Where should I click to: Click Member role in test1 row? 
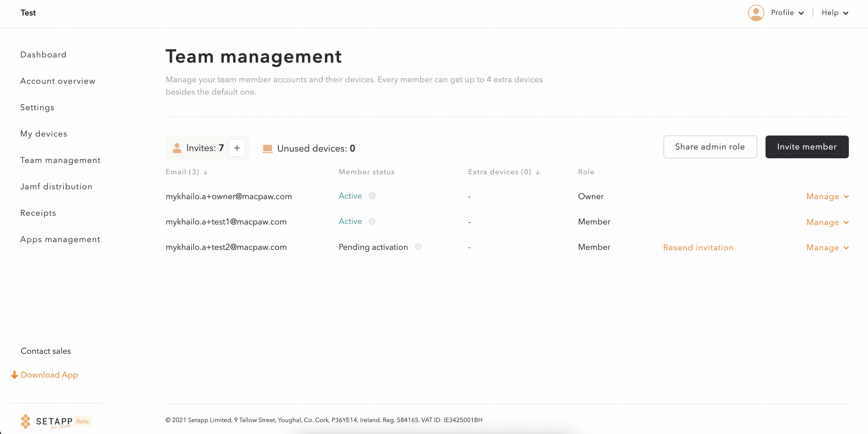click(x=594, y=222)
